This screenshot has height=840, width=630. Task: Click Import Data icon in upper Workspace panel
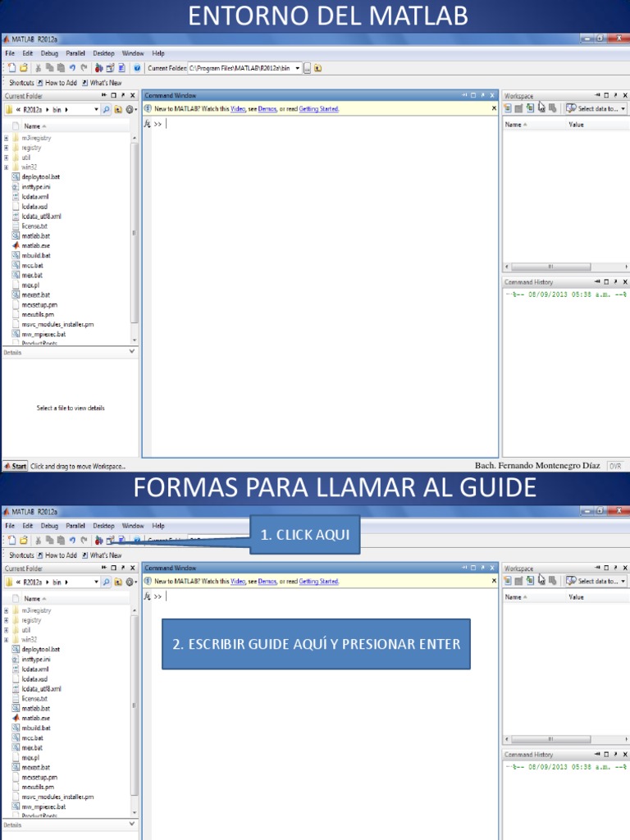point(530,108)
